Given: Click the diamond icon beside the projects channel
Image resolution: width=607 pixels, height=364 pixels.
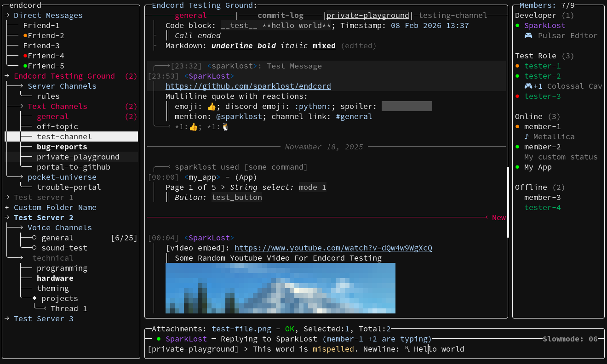Looking at the screenshot, I should (x=34, y=298).
